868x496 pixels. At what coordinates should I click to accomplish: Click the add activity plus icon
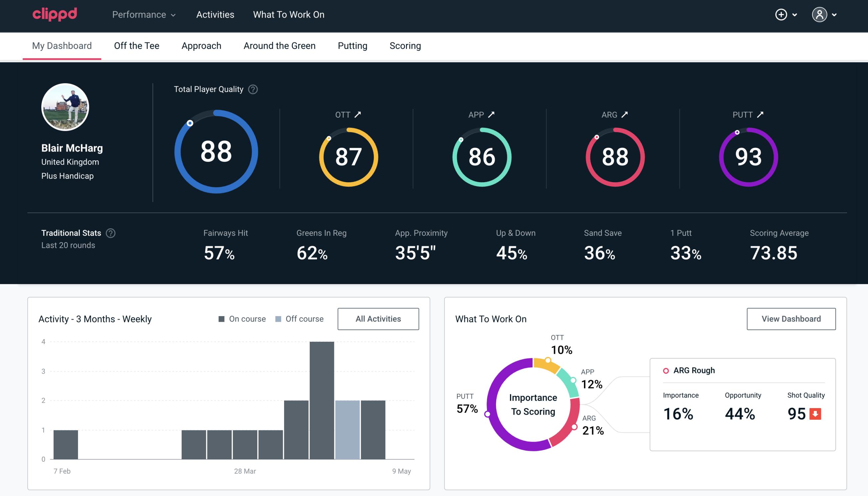tap(782, 15)
